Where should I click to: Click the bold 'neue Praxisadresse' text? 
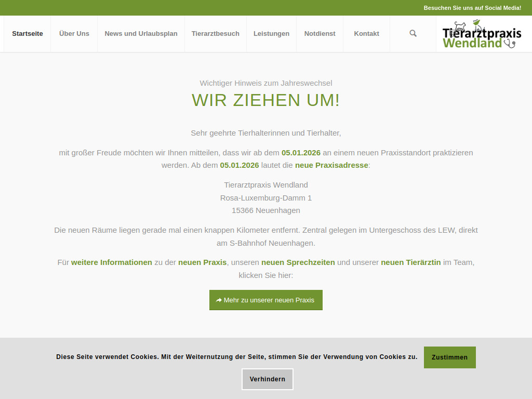331,165
